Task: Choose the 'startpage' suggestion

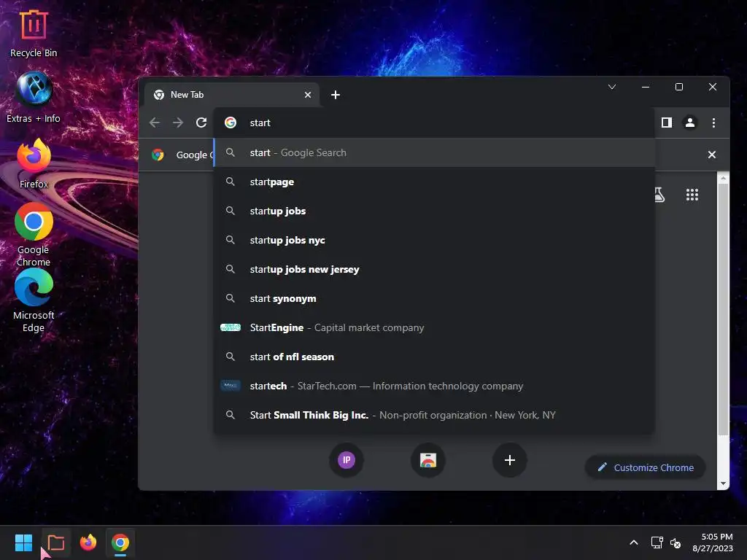Action: (x=435, y=182)
